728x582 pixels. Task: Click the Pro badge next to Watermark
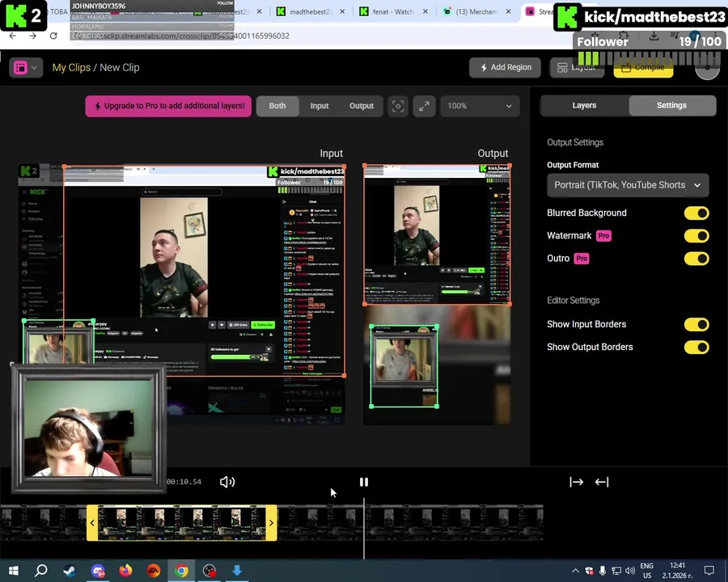tap(603, 236)
